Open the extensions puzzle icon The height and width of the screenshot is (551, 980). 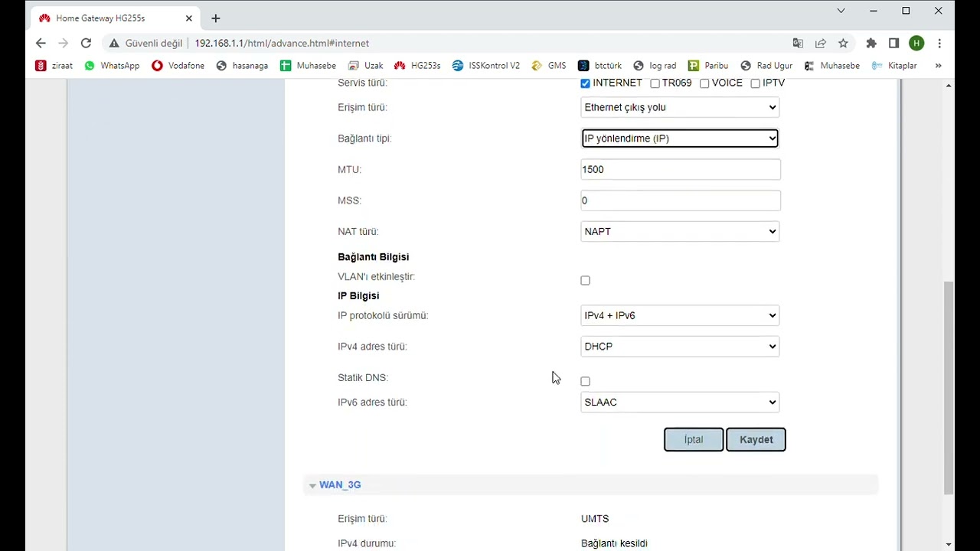871,44
